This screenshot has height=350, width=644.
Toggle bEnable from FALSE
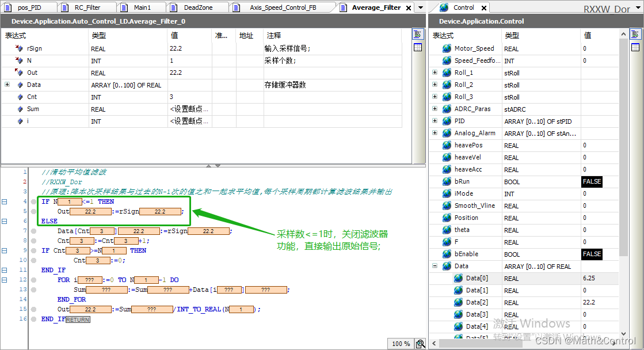592,254
